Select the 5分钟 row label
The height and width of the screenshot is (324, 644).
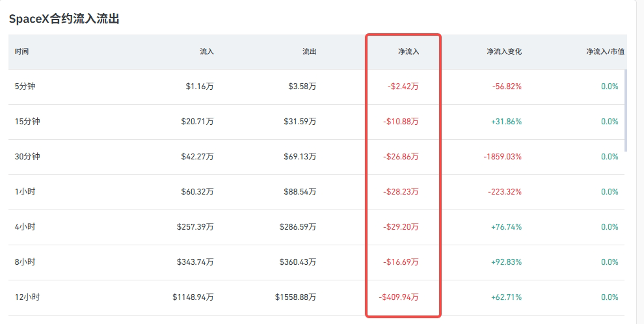point(25,87)
